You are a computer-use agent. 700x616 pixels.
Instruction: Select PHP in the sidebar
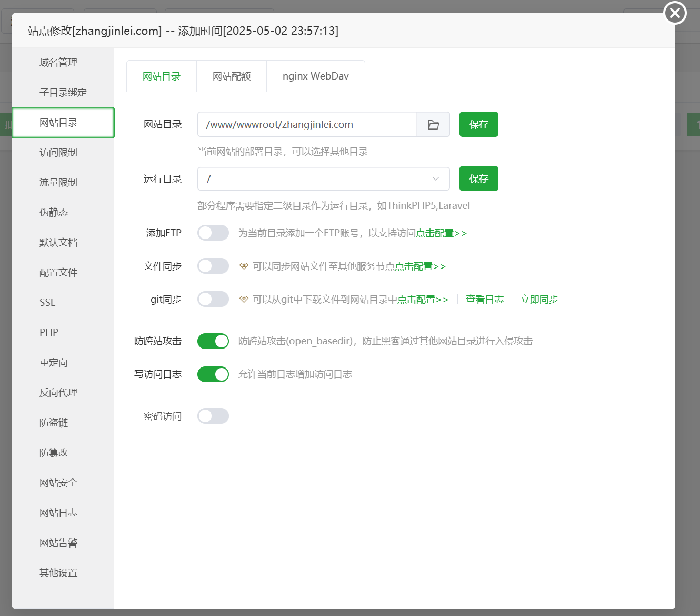click(47, 332)
